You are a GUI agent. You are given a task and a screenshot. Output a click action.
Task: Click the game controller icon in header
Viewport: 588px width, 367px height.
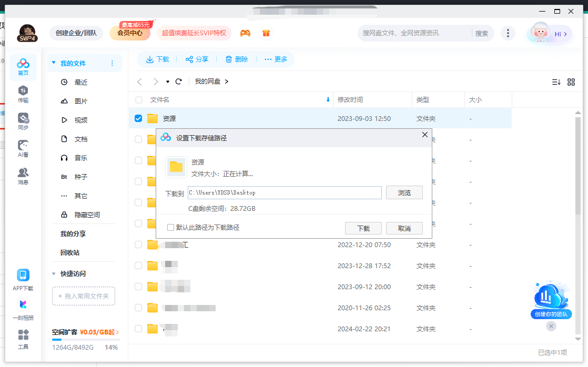point(245,33)
